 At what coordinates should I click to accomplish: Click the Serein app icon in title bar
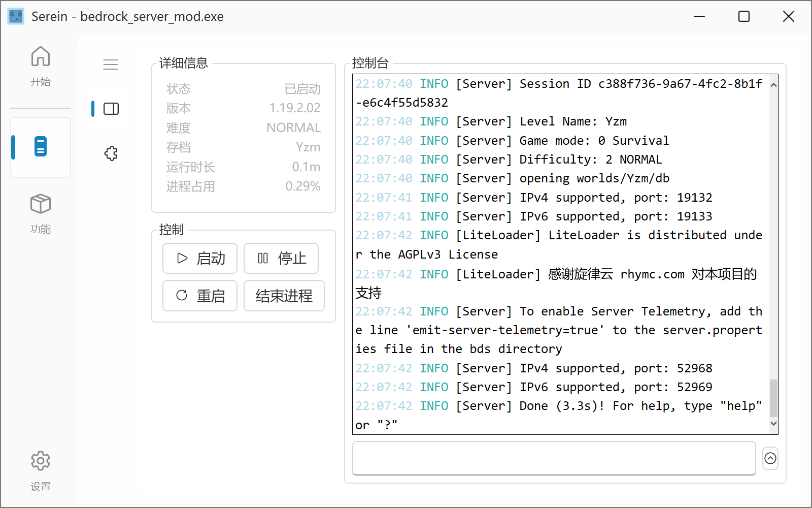coord(16,16)
